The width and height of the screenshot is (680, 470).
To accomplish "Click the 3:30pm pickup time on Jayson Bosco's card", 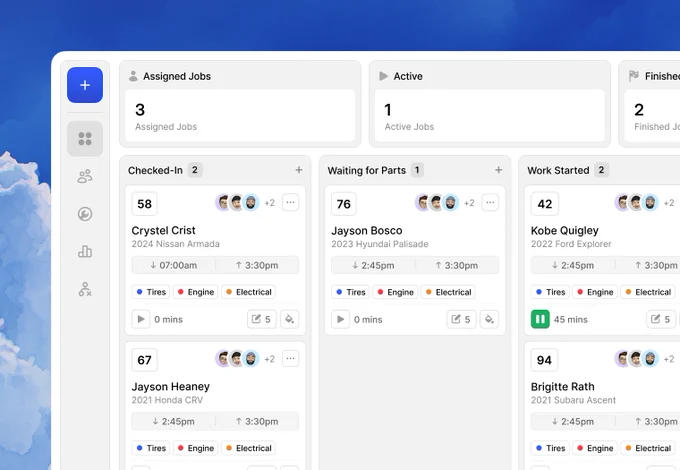I will pyautogui.click(x=457, y=265).
